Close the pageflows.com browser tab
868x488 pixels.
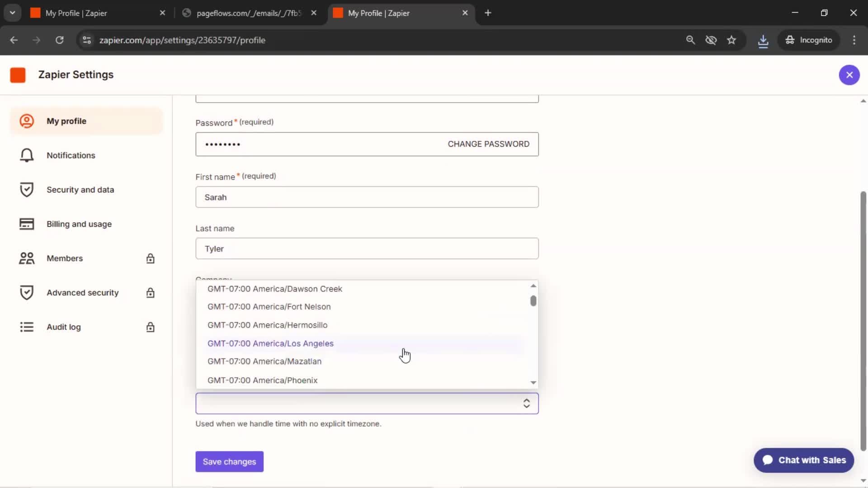click(x=314, y=13)
